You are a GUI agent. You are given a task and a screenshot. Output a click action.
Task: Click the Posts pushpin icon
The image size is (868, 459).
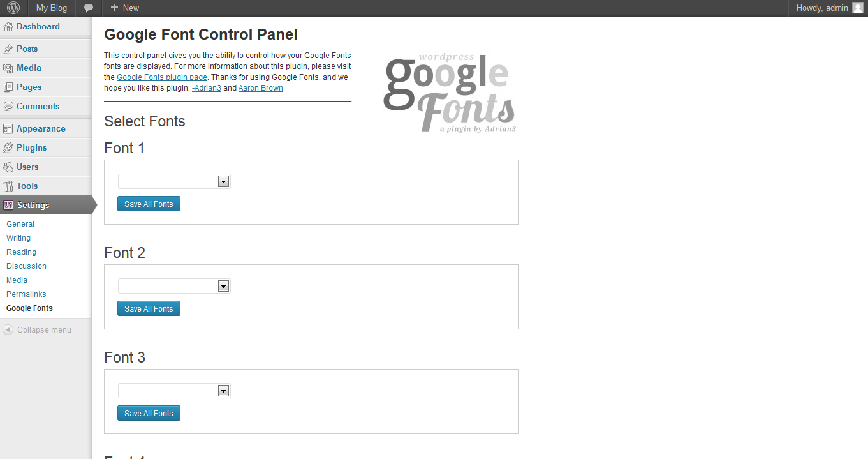pyautogui.click(x=8, y=49)
